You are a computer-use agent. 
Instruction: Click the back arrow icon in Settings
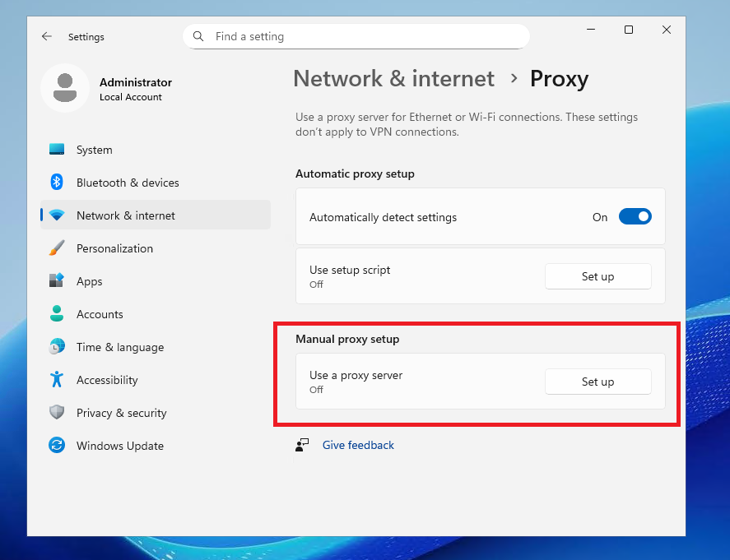pyautogui.click(x=47, y=36)
